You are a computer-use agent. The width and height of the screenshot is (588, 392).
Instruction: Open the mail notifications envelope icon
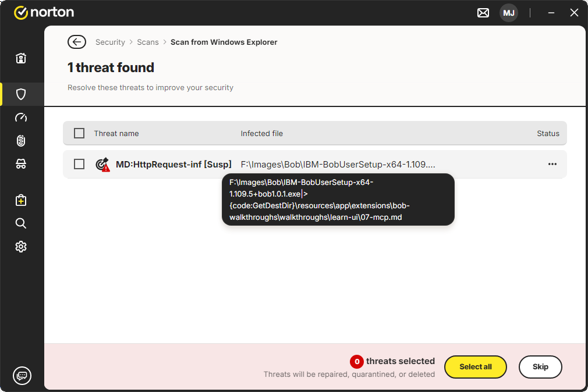click(483, 13)
